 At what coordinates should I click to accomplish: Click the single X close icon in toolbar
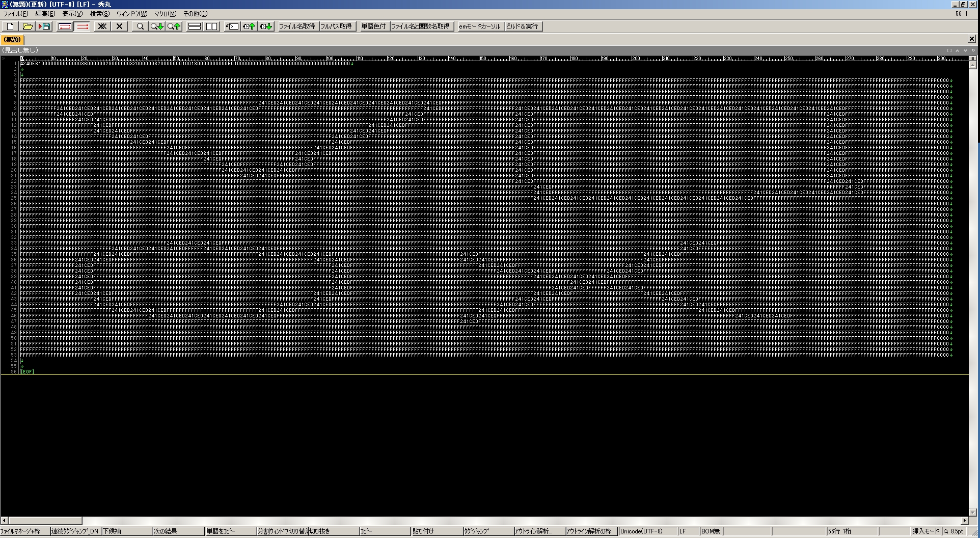(x=120, y=26)
